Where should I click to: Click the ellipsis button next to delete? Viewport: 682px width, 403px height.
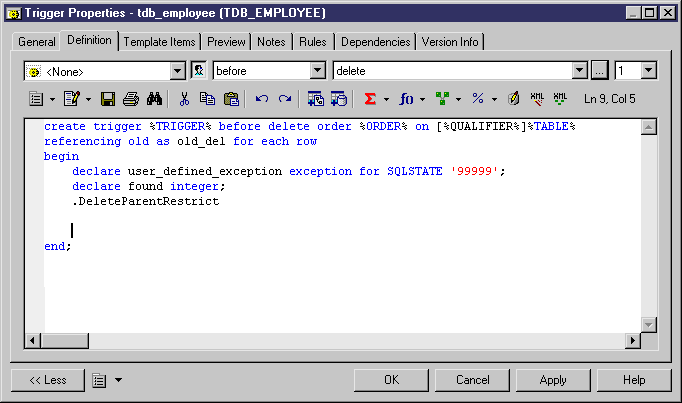(x=599, y=70)
